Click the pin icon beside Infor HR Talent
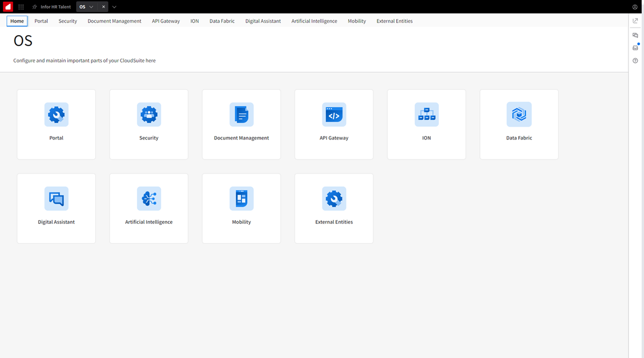The height and width of the screenshot is (358, 644). (x=35, y=7)
